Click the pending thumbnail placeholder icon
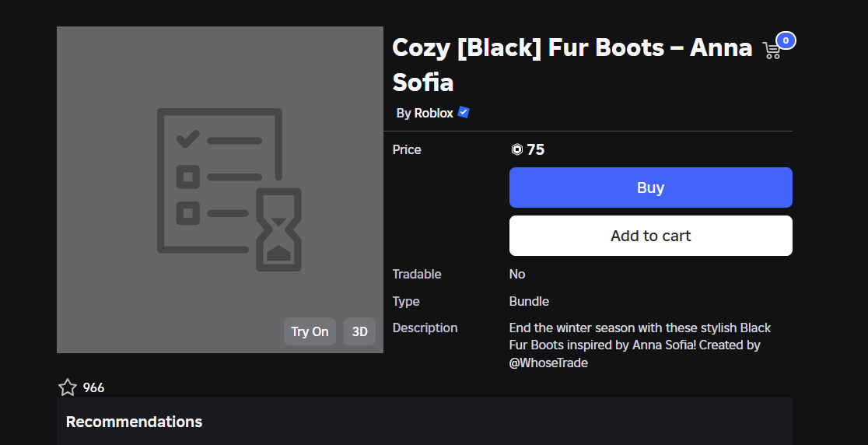The image size is (868, 445). point(229,189)
